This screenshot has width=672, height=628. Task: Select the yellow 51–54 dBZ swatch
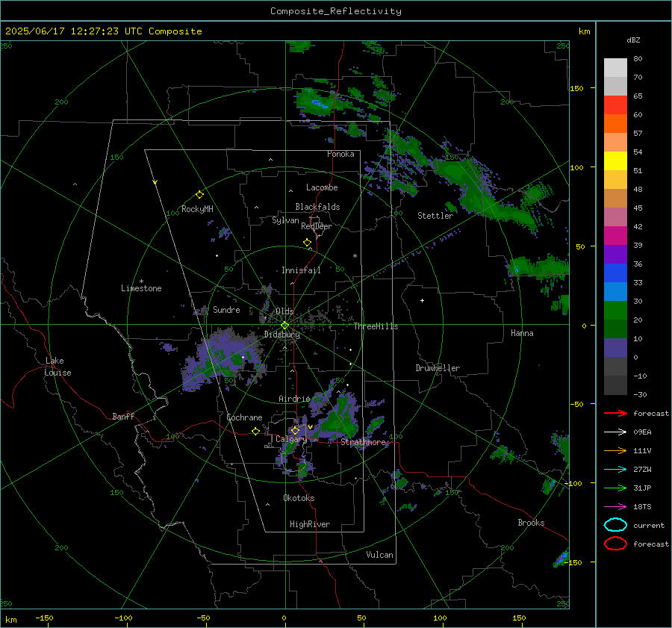click(615, 161)
